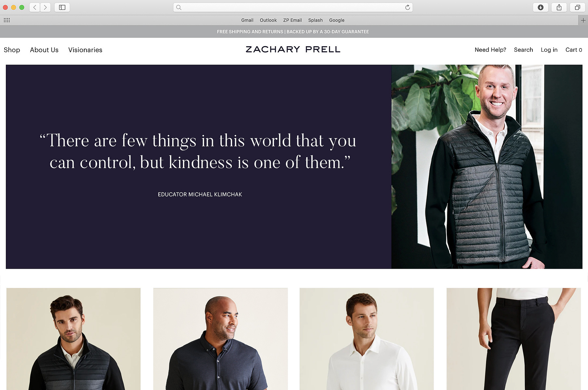The image size is (588, 390).
Task: Open the favorites grid icon
Action: coord(7,20)
